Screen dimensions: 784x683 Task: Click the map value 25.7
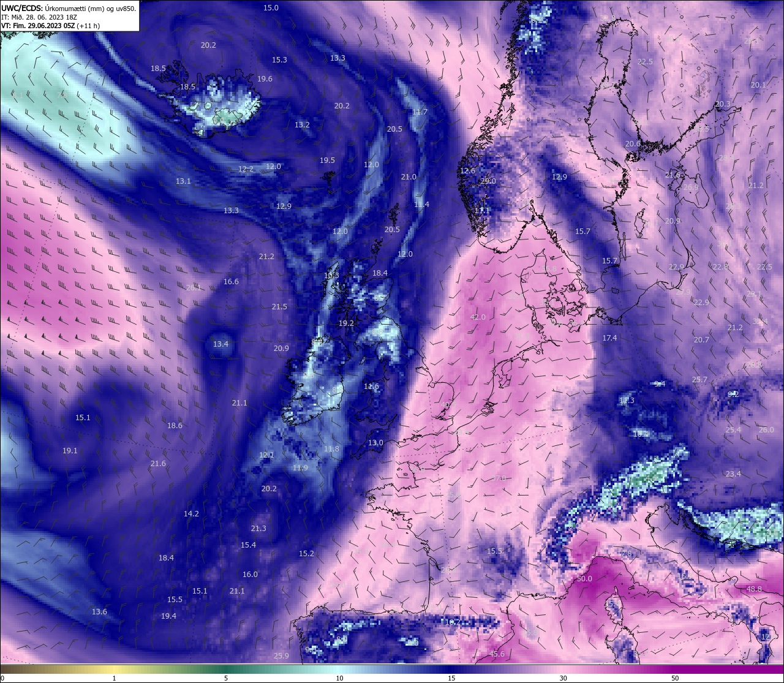pyautogui.click(x=699, y=380)
